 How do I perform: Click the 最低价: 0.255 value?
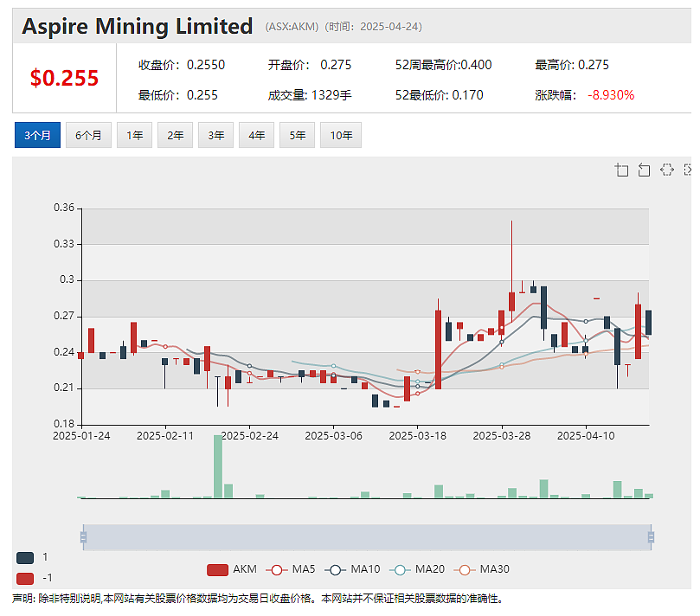tap(178, 95)
